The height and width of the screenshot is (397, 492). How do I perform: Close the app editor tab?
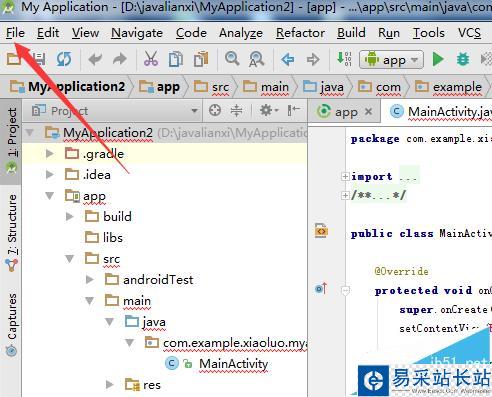pos(368,112)
